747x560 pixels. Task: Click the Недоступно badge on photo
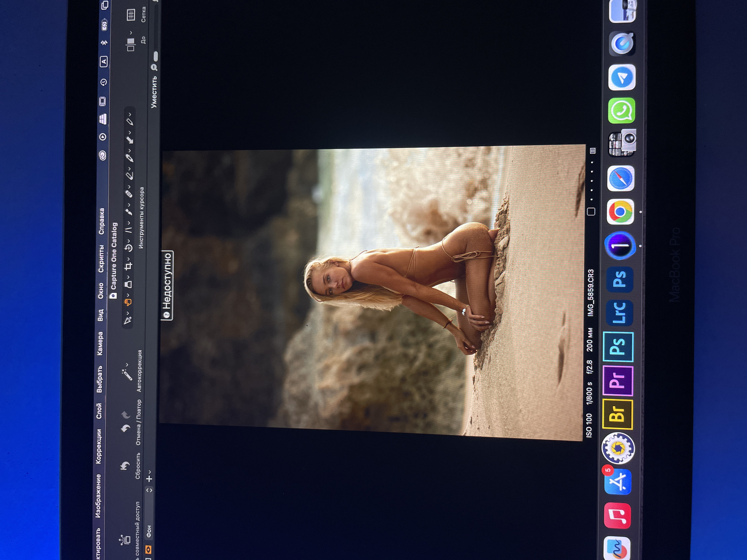167,286
